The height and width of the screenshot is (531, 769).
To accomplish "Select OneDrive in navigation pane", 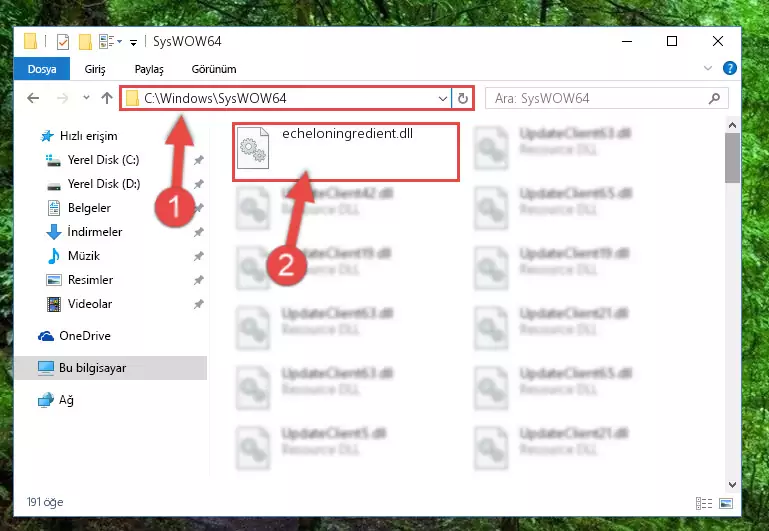I will [x=85, y=336].
